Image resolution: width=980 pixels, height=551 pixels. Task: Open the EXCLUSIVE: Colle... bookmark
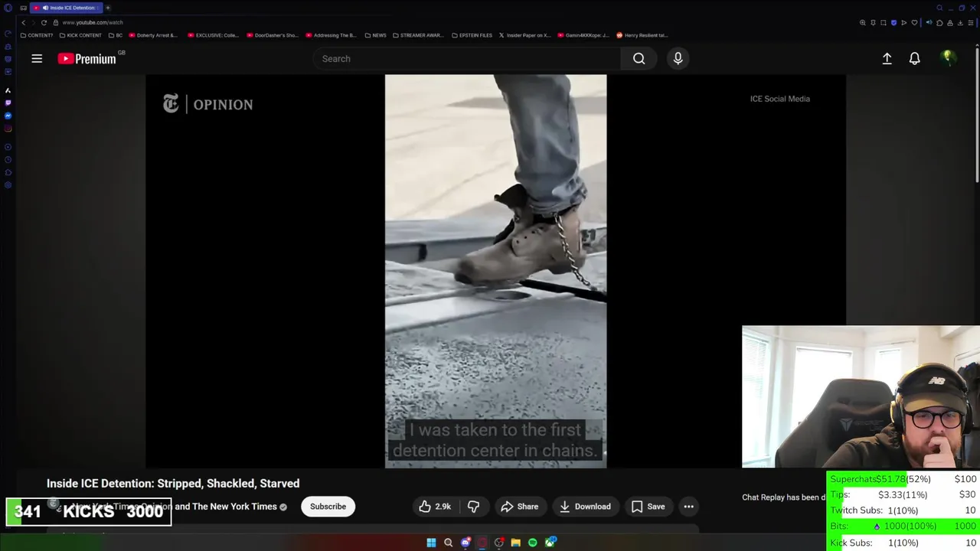(x=213, y=35)
